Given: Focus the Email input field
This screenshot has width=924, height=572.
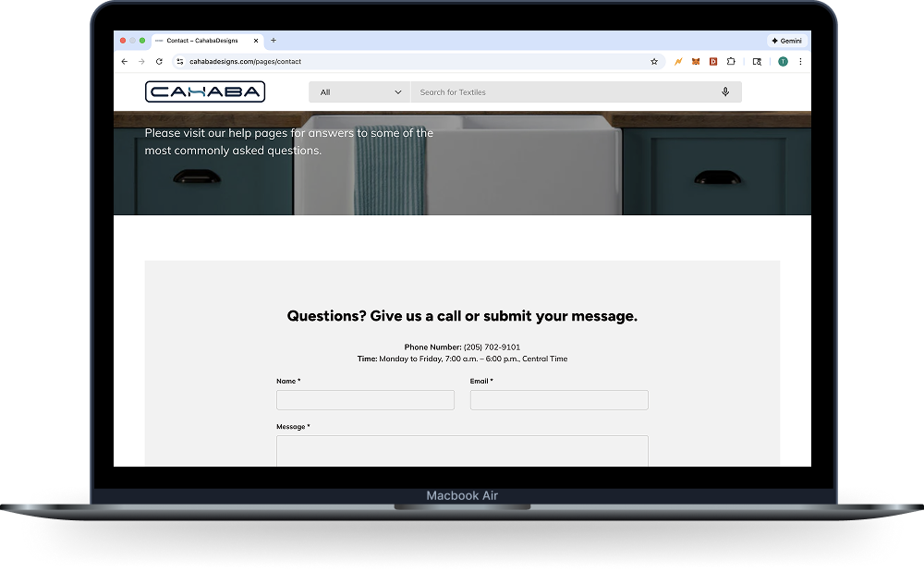Looking at the screenshot, I should pyautogui.click(x=559, y=400).
